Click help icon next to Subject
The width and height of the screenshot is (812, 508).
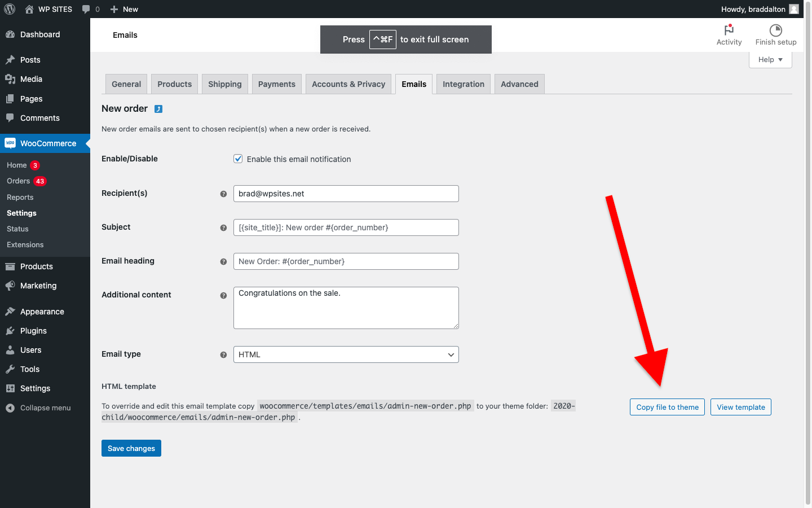click(x=223, y=227)
